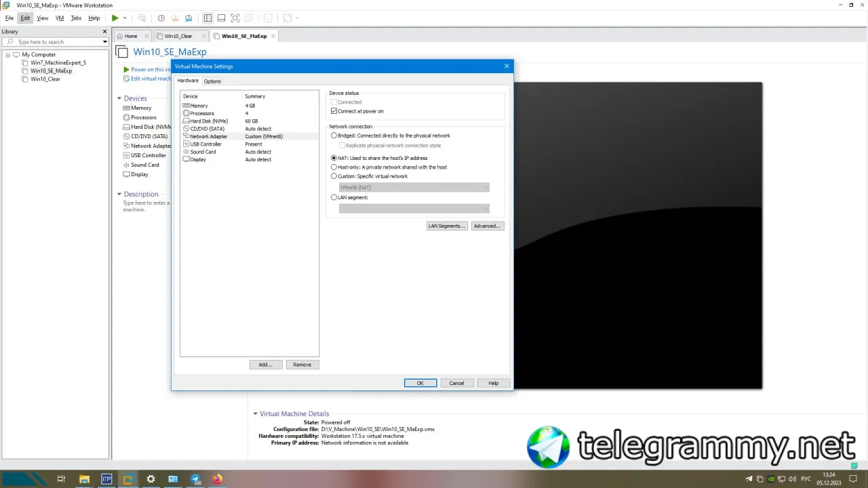Select Host-only network connection option
This screenshot has width=868, height=488.
[334, 167]
